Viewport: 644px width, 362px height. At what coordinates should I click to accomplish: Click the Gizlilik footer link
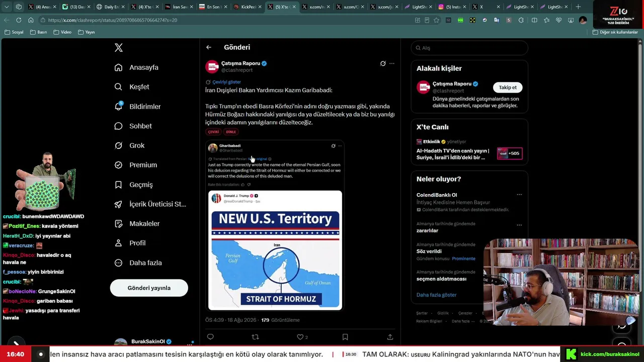click(443, 313)
